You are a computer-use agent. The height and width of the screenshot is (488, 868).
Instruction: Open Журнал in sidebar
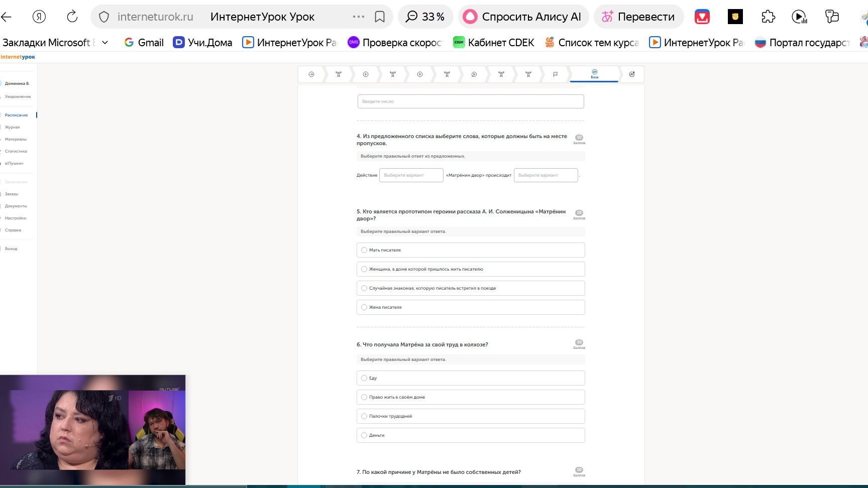point(13,127)
